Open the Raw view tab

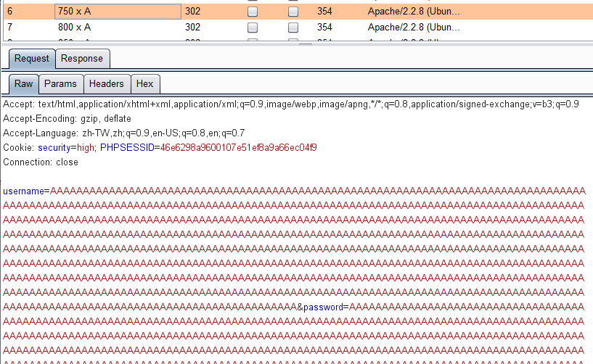[x=24, y=84]
